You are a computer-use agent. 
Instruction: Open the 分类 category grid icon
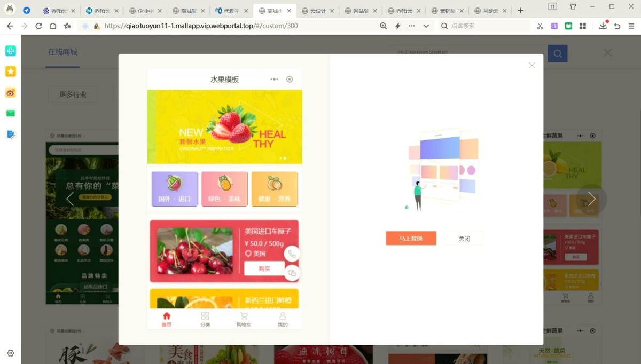click(205, 315)
